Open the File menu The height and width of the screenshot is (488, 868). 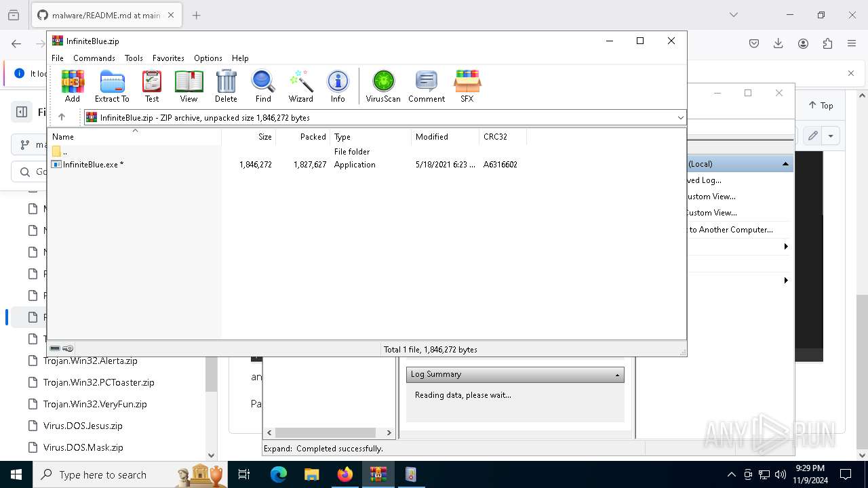(x=58, y=58)
